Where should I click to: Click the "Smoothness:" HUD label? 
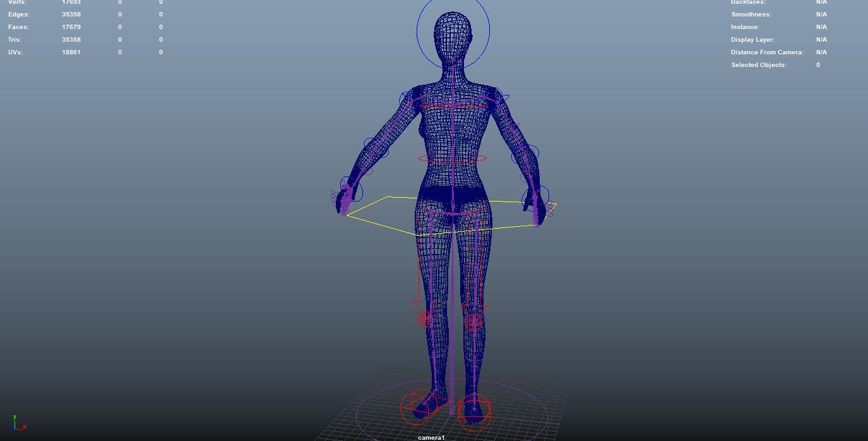click(x=751, y=15)
